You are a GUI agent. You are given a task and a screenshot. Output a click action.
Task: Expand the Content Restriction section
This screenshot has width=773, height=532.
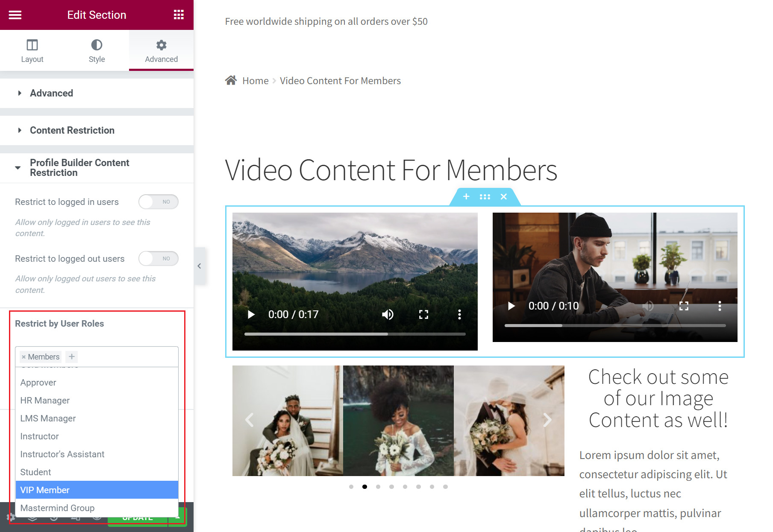pos(97,130)
